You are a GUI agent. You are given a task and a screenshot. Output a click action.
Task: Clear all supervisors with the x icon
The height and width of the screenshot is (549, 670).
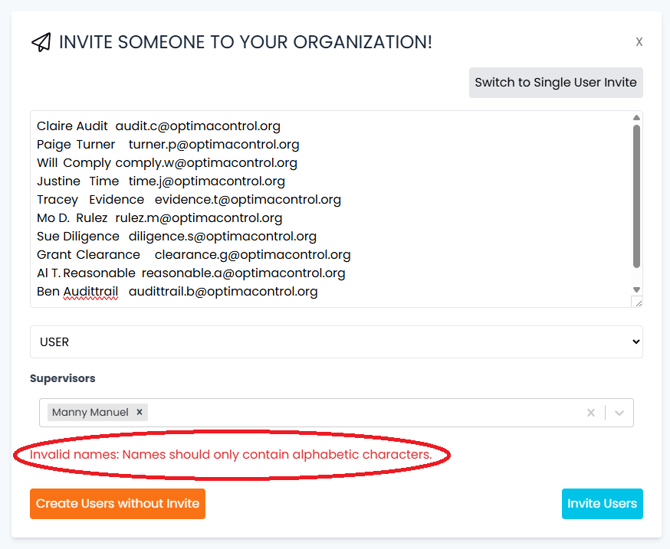pos(591,413)
